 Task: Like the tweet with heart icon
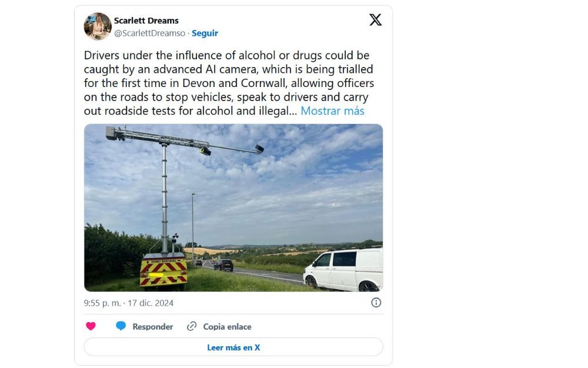click(91, 326)
